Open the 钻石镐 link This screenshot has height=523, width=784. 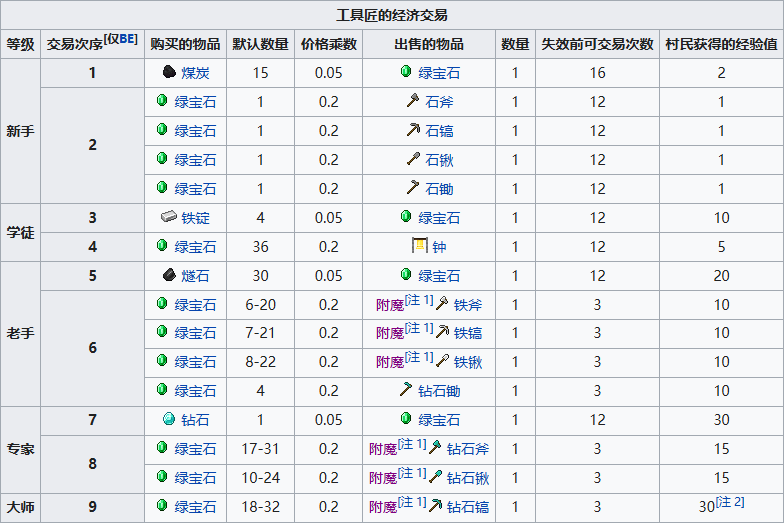[467, 507]
